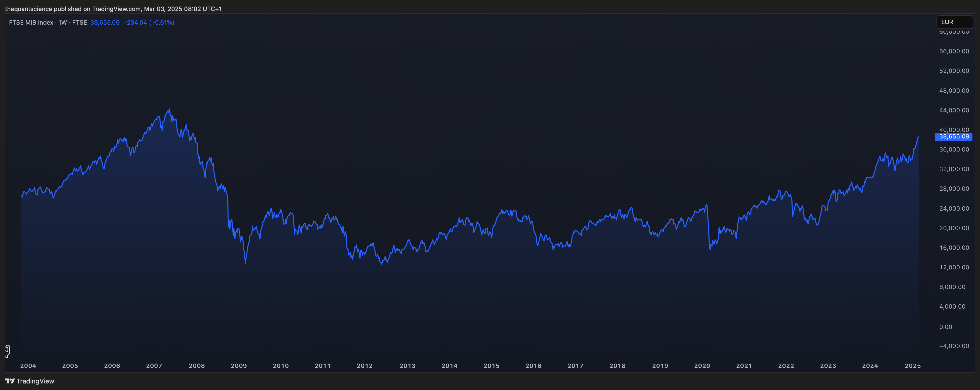
Task: Select the 2011 label on the time axis
Action: (x=323, y=366)
